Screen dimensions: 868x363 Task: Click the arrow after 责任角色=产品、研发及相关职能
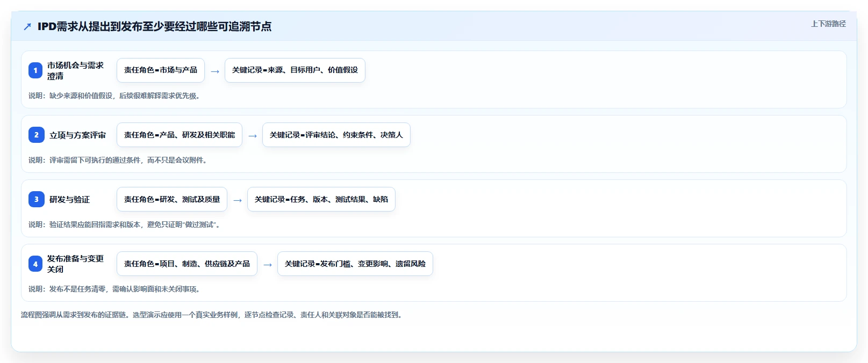click(x=253, y=135)
